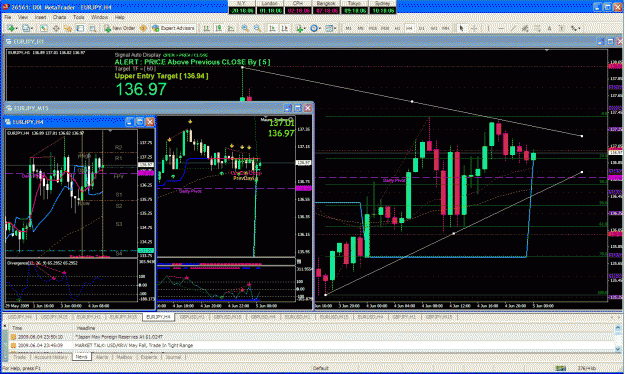Viewport: 625px width, 374px height.
Task: Switch chart to Line Chart type
Action: pos(231,28)
